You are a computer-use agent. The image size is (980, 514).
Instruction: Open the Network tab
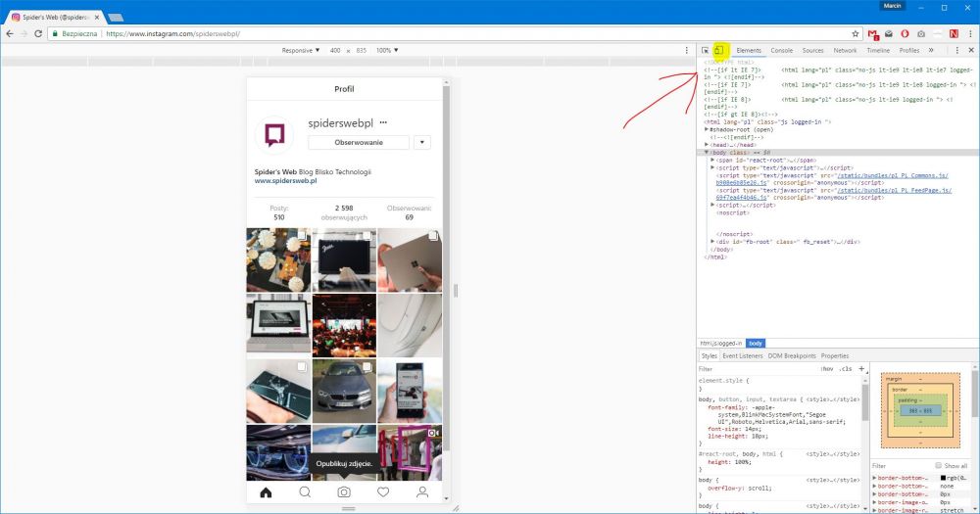(845, 50)
